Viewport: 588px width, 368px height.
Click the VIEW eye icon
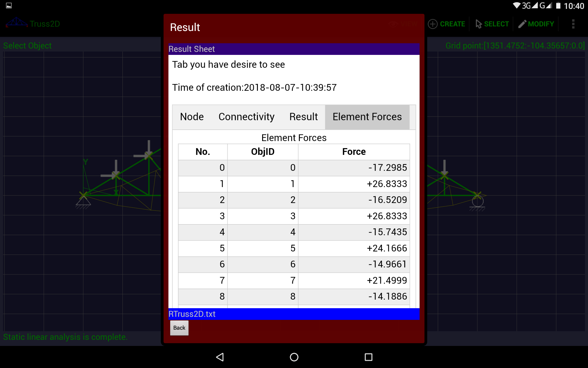[x=394, y=24]
